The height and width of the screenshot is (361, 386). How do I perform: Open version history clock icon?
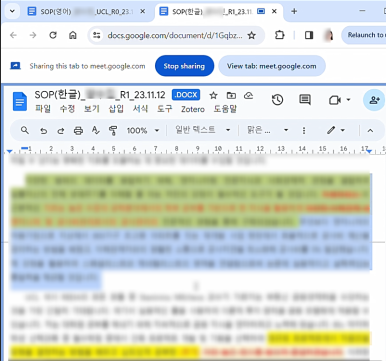click(x=277, y=100)
